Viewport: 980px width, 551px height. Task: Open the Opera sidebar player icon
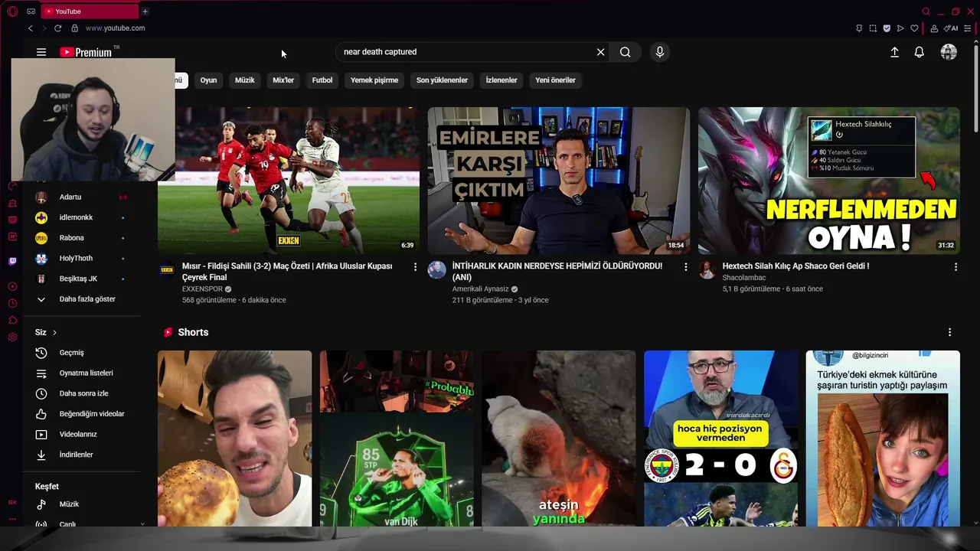point(12,287)
